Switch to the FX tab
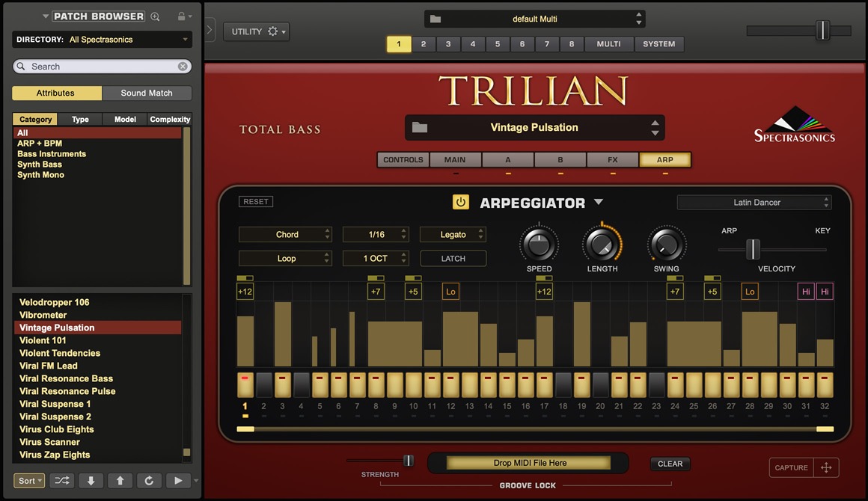The height and width of the screenshot is (501, 868). [612, 159]
